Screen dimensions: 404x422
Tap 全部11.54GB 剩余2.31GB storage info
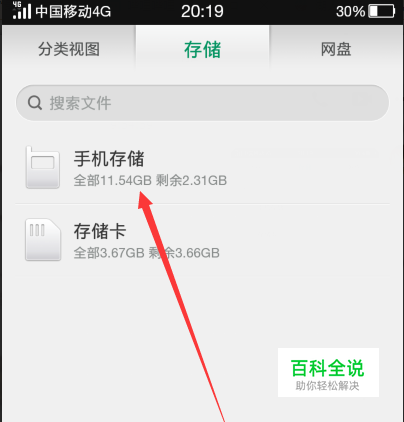pyautogui.click(x=150, y=180)
